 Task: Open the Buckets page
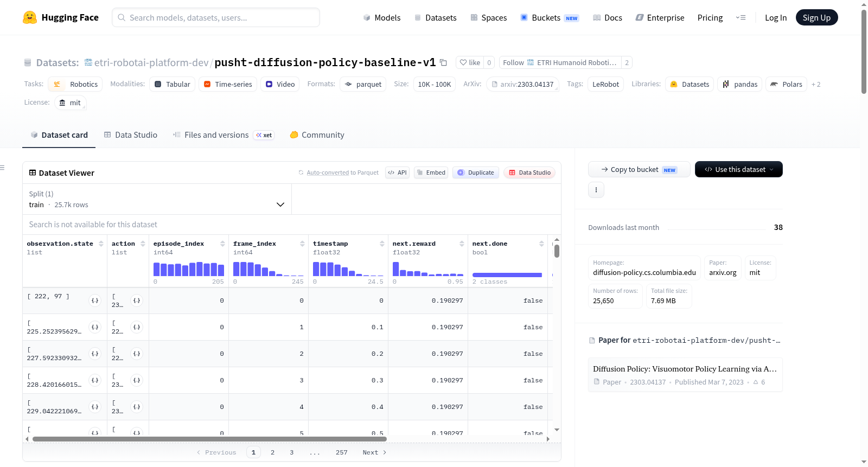[x=550, y=17]
